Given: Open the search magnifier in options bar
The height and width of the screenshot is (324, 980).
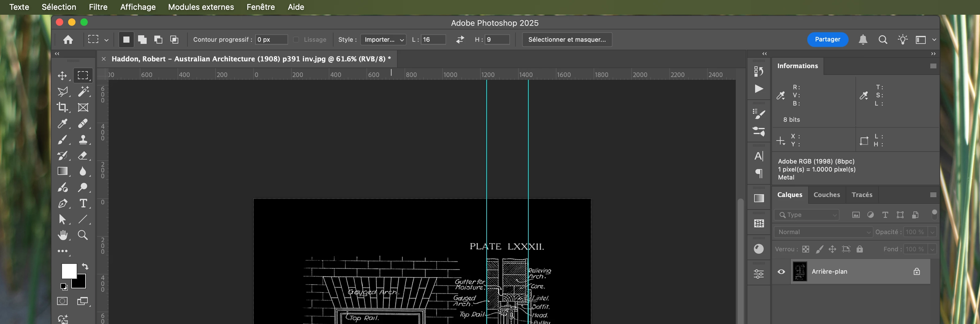Looking at the screenshot, I should coord(883,40).
